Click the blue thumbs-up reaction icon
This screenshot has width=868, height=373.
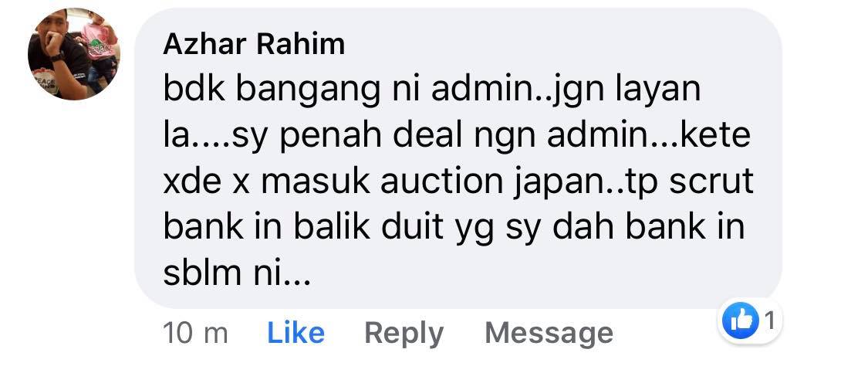741,321
